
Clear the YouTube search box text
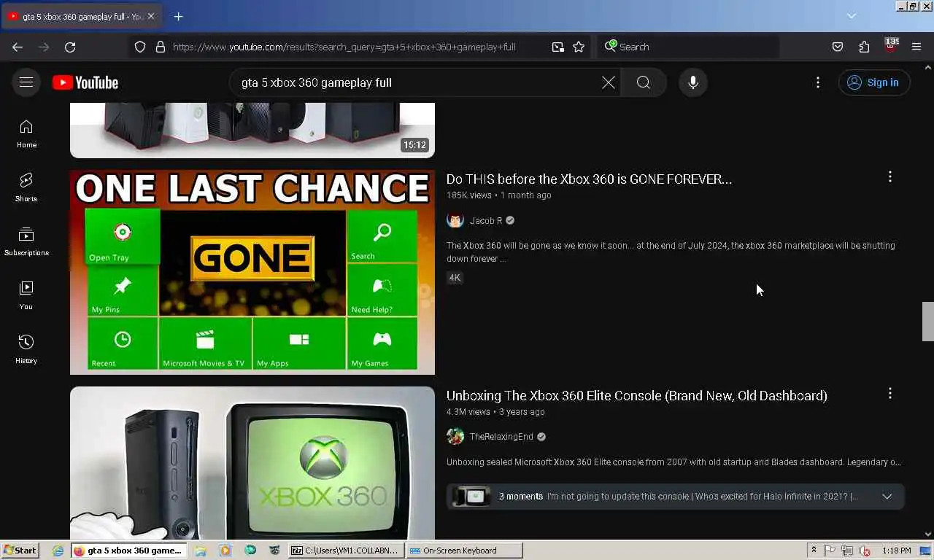(608, 82)
